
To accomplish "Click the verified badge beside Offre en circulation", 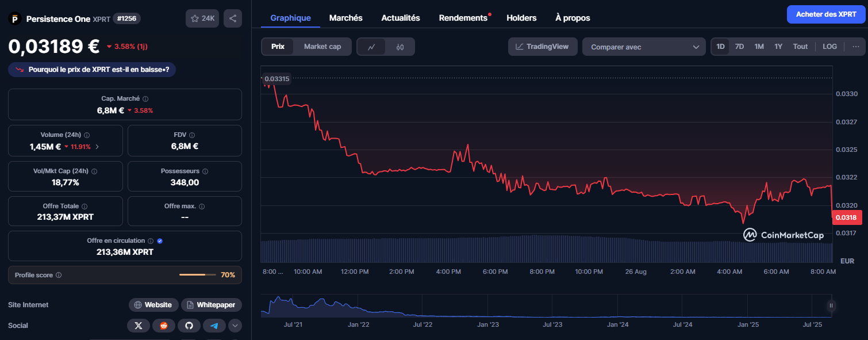I will click(x=160, y=241).
